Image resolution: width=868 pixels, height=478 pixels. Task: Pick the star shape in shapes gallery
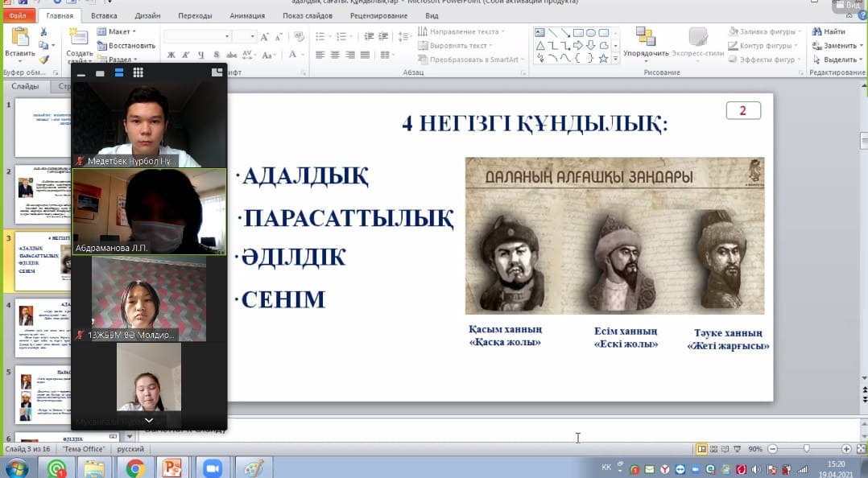pyautogui.click(x=603, y=58)
